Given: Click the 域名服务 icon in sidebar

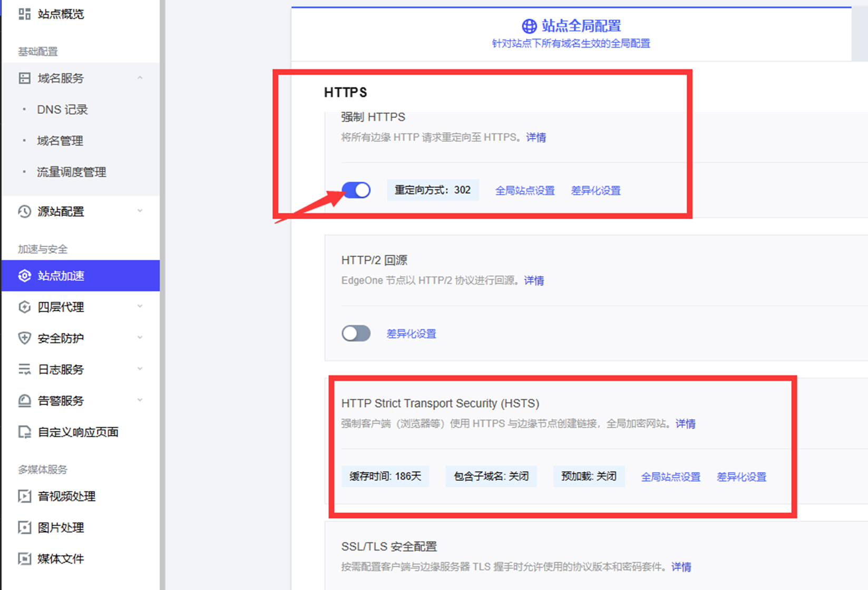Looking at the screenshot, I should click(x=24, y=78).
